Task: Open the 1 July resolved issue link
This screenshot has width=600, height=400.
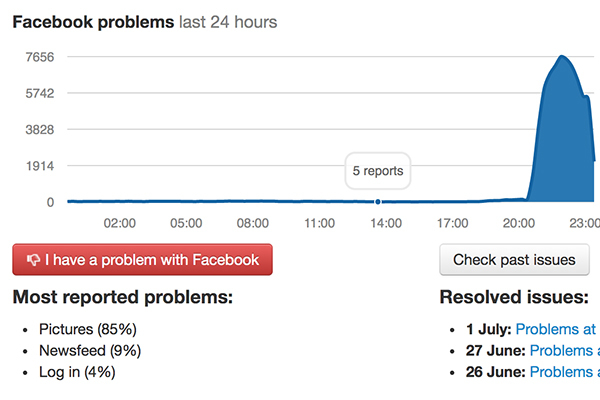Action: (x=556, y=328)
